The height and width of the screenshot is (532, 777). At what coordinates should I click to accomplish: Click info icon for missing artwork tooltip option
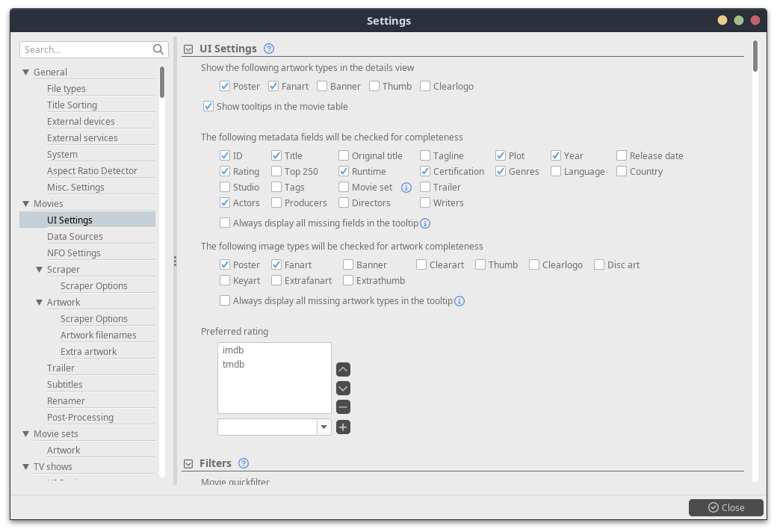459,301
